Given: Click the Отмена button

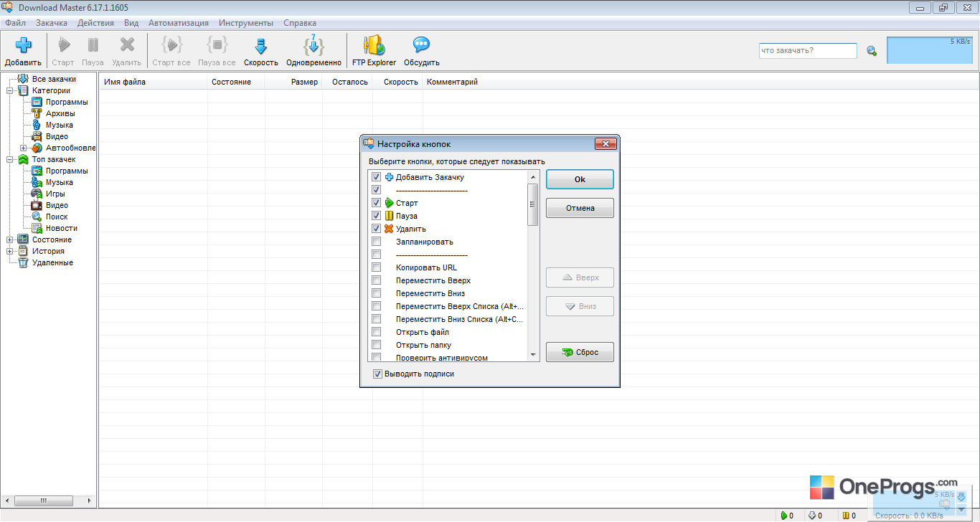Looking at the screenshot, I should pos(580,208).
